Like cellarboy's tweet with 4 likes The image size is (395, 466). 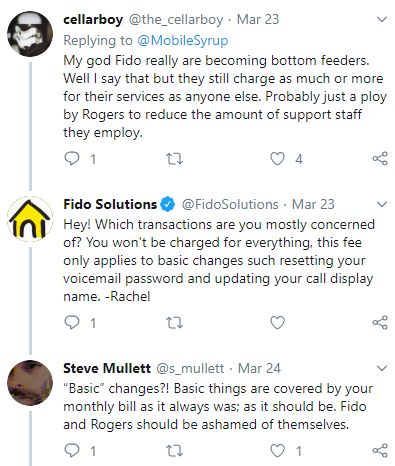click(277, 159)
